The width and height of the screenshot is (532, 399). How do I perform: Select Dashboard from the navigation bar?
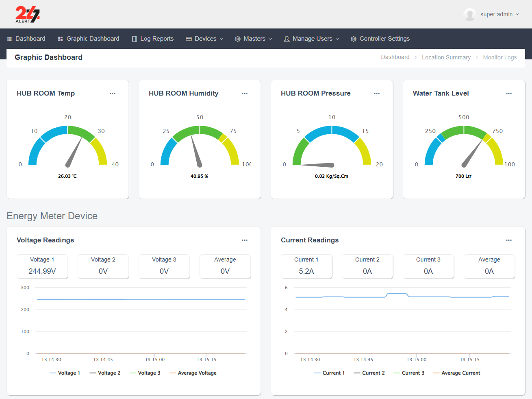(x=26, y=39)
